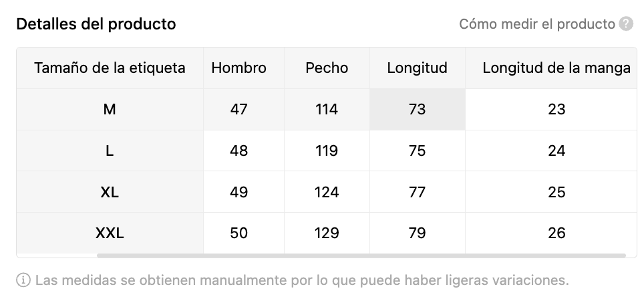Click chest value 114 for size M
644x297 pixels.
point(327,109)
